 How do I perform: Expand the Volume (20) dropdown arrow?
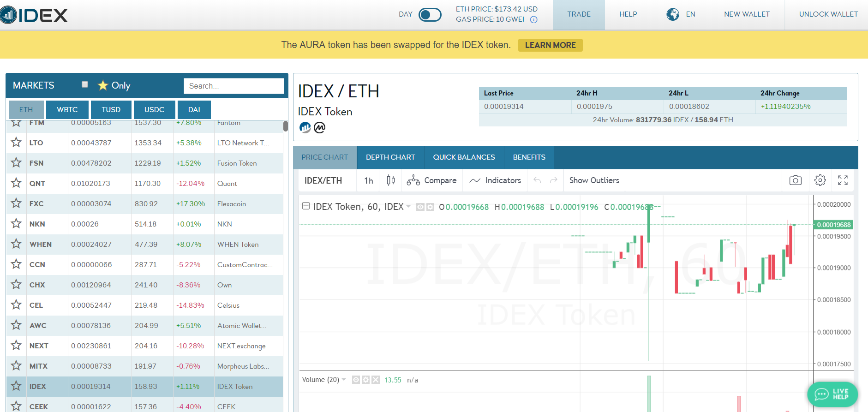[344, 380]
